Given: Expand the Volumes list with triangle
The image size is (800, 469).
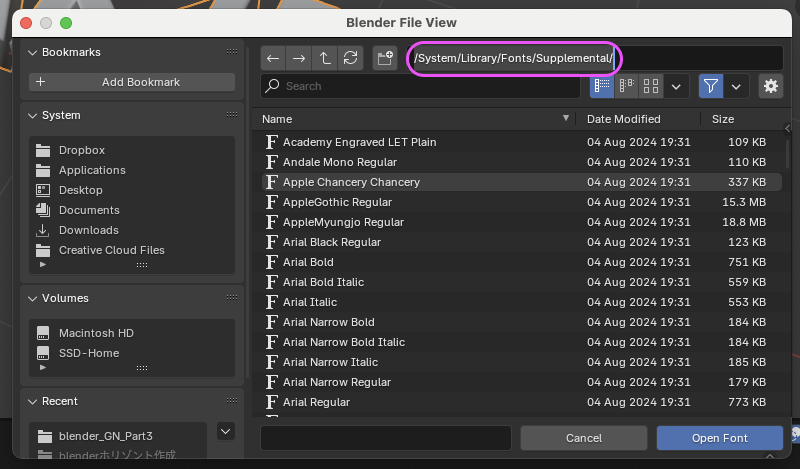Looking at the screenshot, I should [x=43, y=367].
